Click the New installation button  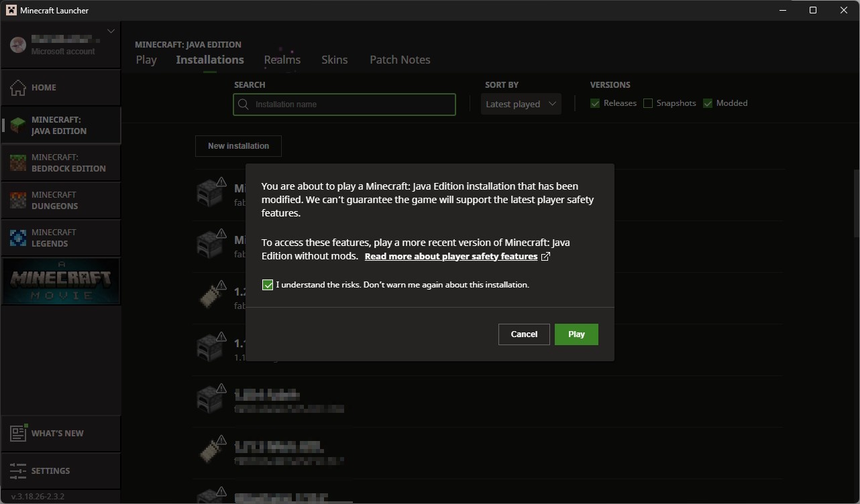point(238,146)
